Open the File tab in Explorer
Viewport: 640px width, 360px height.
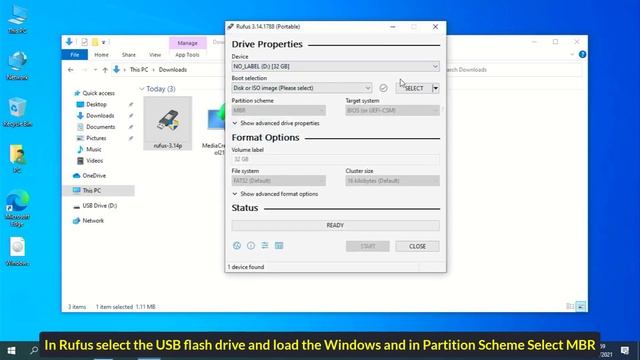(x=75, y=55)
